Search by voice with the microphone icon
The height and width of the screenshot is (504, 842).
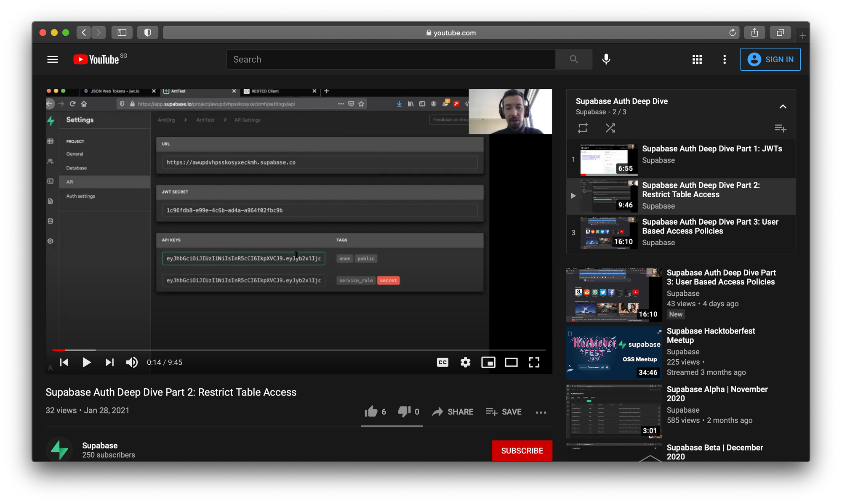tap(606, 59)
